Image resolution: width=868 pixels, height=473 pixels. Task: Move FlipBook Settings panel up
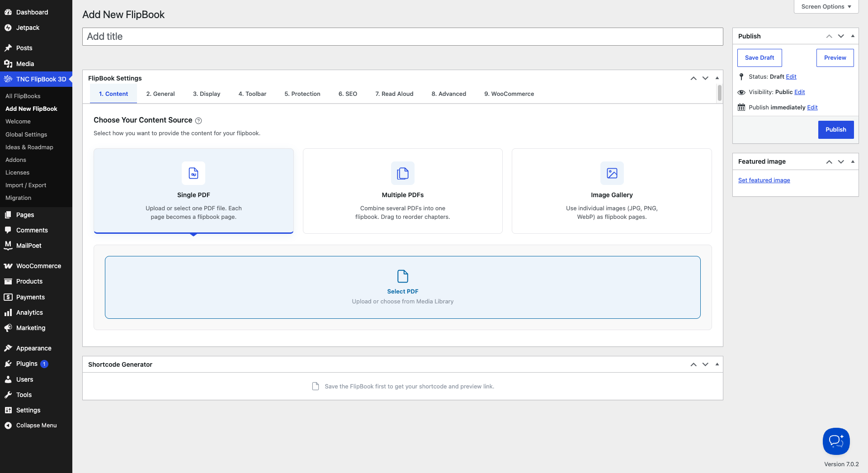click(693, 78)
